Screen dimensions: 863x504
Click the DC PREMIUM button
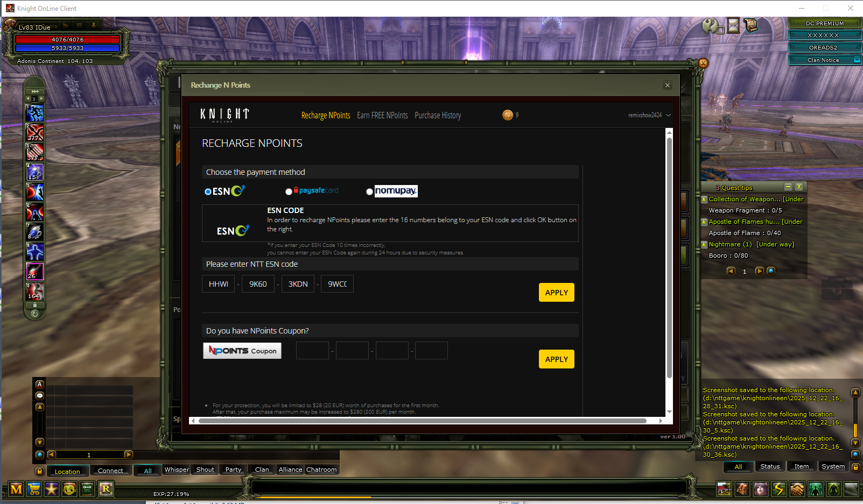[824, 23]
